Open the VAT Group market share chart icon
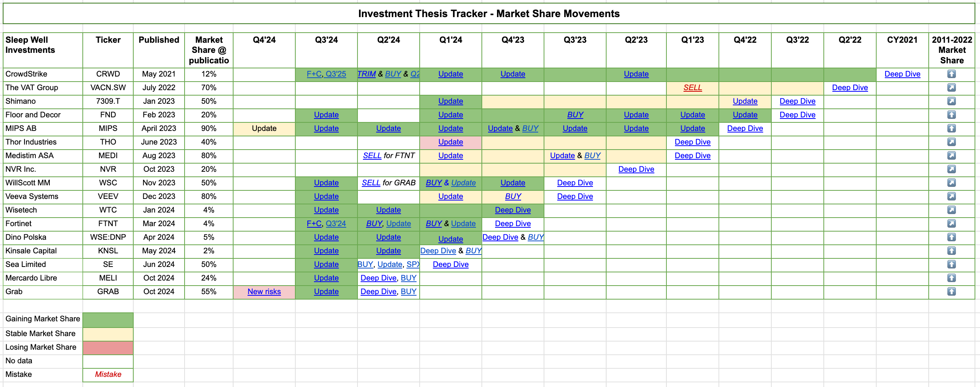The image size is (980, 387). tap(951, 87)
